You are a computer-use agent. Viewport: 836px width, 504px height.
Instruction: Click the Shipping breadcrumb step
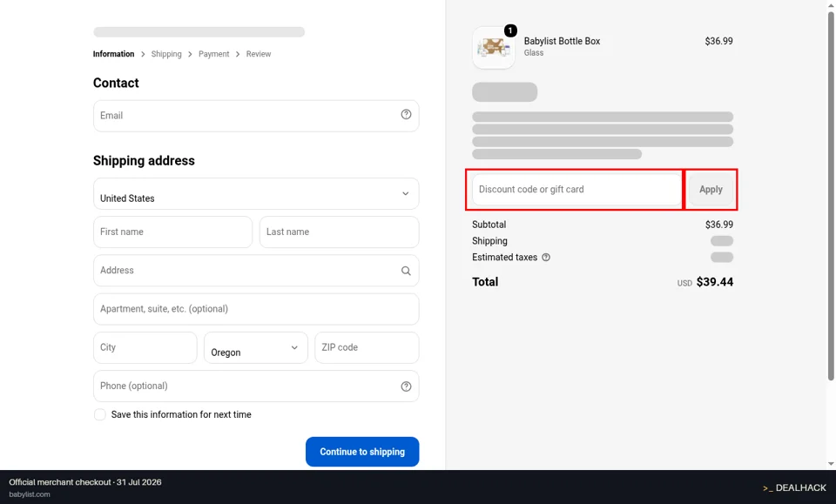(x=166, y=54)
